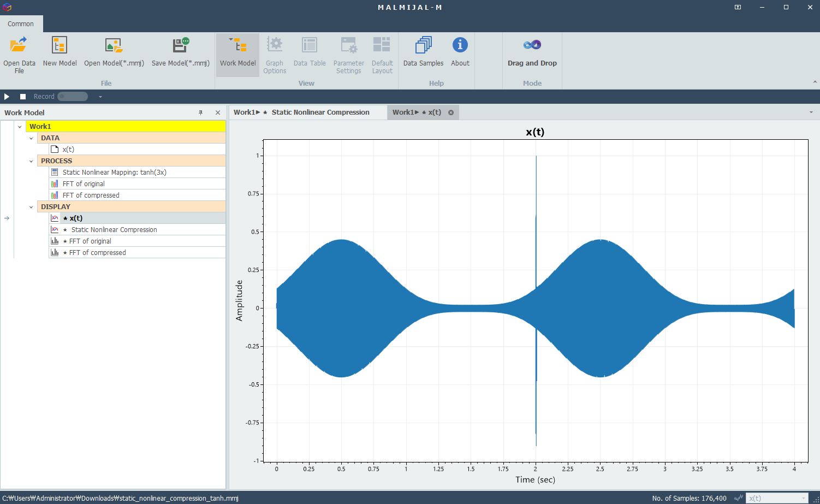Image resolution: width=820 pixels, height=504 pixels.
Task: Show the About information
Action: 460,52
